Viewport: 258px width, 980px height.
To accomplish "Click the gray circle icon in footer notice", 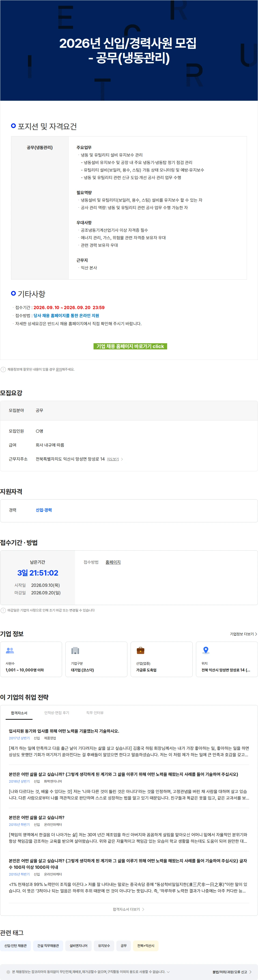I will click(8, 972).
